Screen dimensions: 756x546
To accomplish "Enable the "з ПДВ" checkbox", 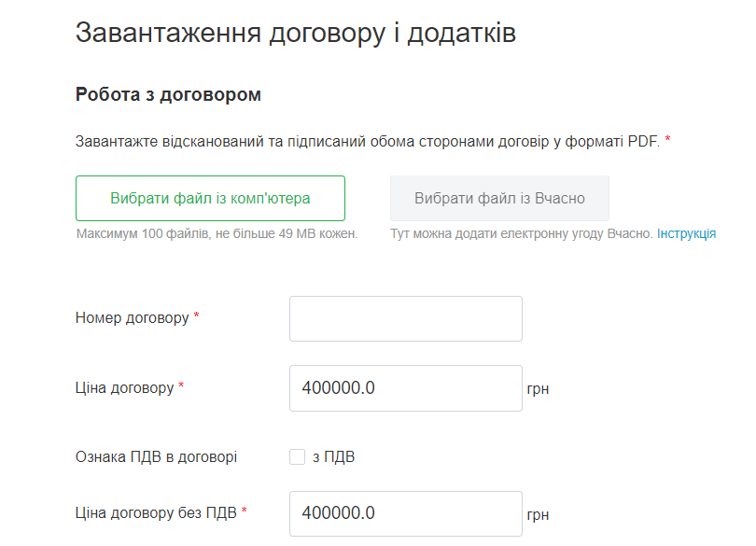I will 298,457.
